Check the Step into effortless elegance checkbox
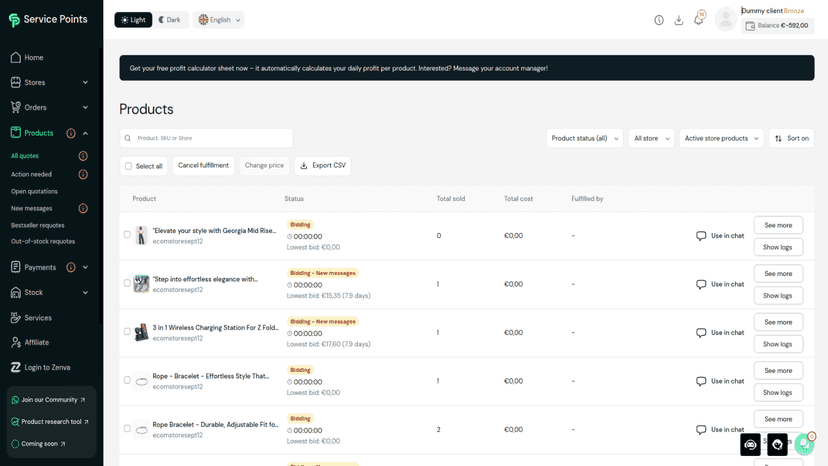 point(127,283)
